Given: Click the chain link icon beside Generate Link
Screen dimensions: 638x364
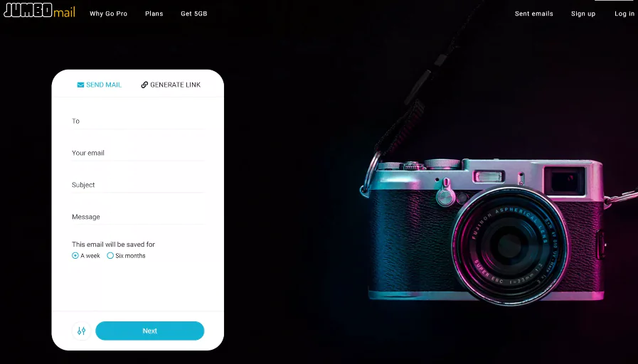Looking at the screenshot, I should (144, 85).
